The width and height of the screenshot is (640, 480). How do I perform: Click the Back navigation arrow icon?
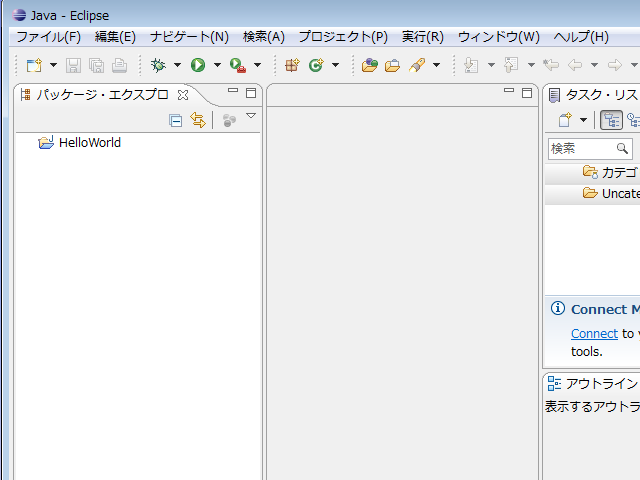click(x=575, y=65)
